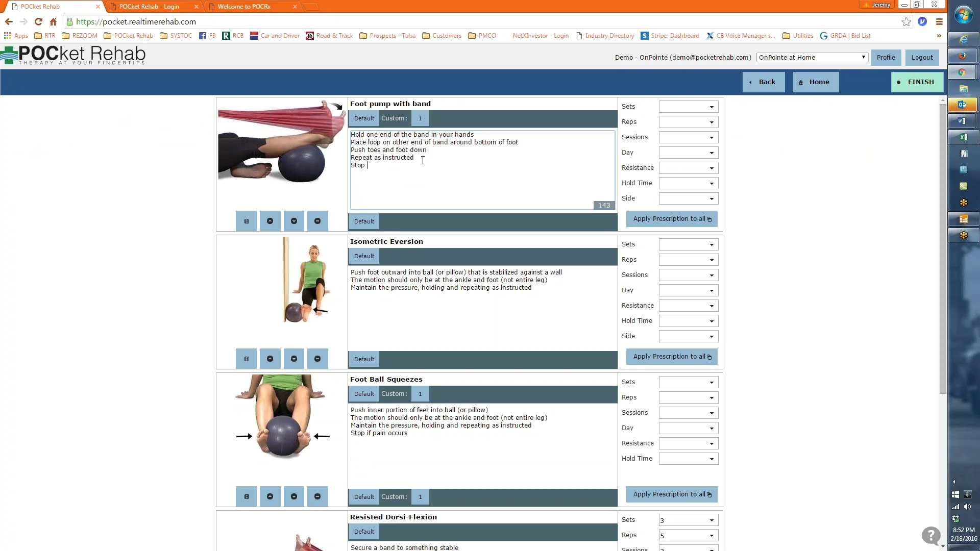
Task: Select top Default tab for Foot pump with band
Action: [364, 118]
